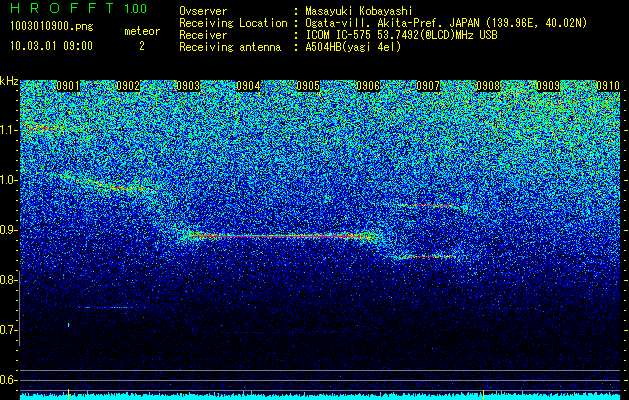Screen dimensions: 629x400
Task: Click the observer name Masayuki Kobayashi
Action: (x=359, y=11)
